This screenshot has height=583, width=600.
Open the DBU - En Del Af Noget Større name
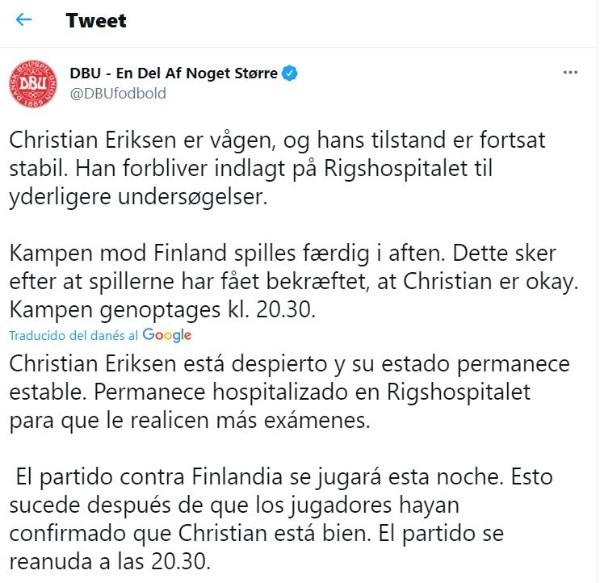(173, 74)
